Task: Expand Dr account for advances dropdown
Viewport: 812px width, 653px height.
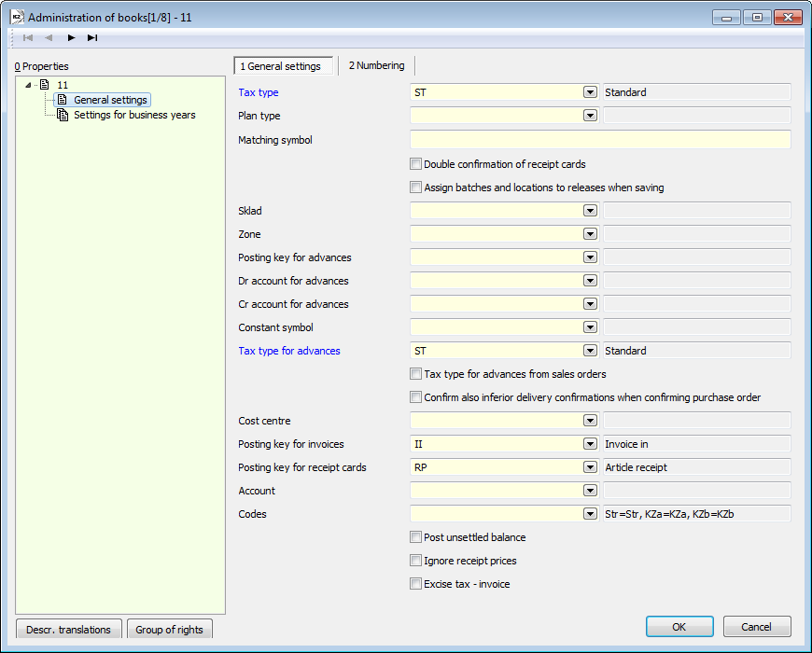Action: pyautogui.click(x=590, y=281)
